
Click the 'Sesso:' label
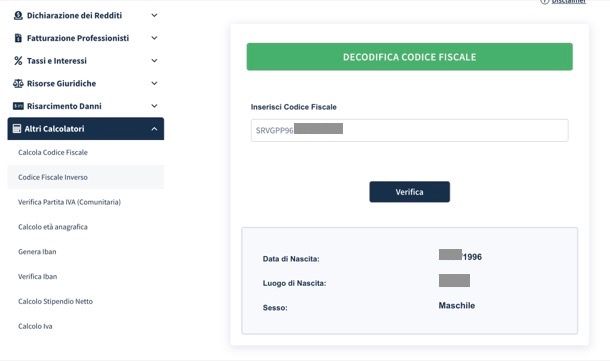275,308
